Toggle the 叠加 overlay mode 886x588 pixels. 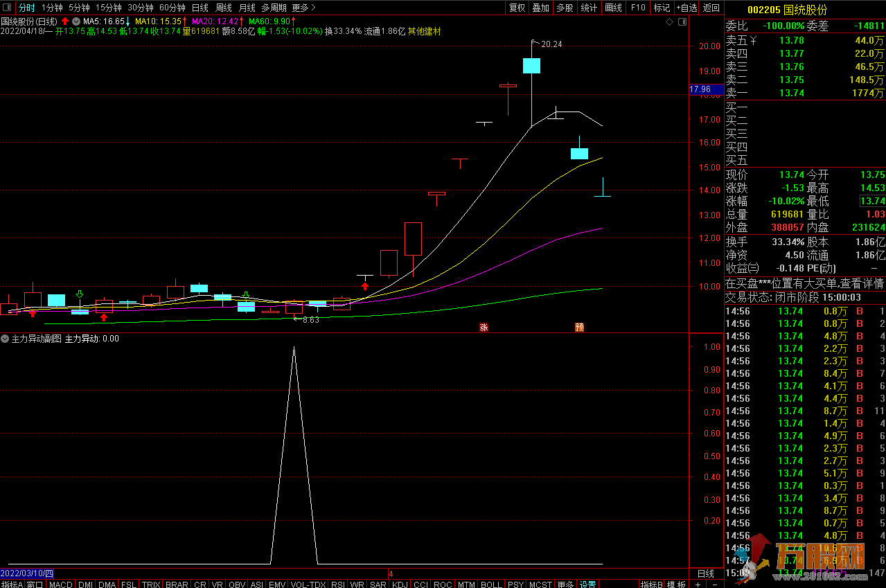(540, 8)
